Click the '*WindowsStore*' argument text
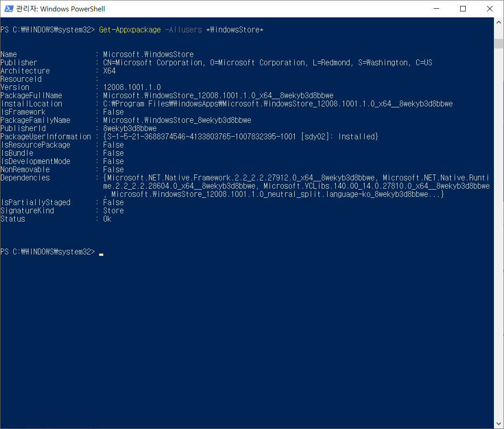The width and height of the screenshot is (504, 429). click(235, 30)
